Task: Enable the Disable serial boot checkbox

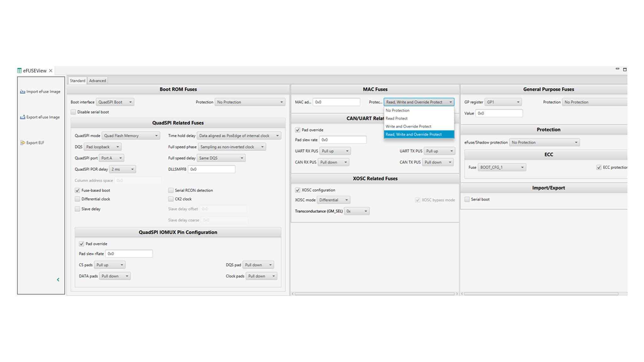Action: pyautogui.click(x=74, y=112)
